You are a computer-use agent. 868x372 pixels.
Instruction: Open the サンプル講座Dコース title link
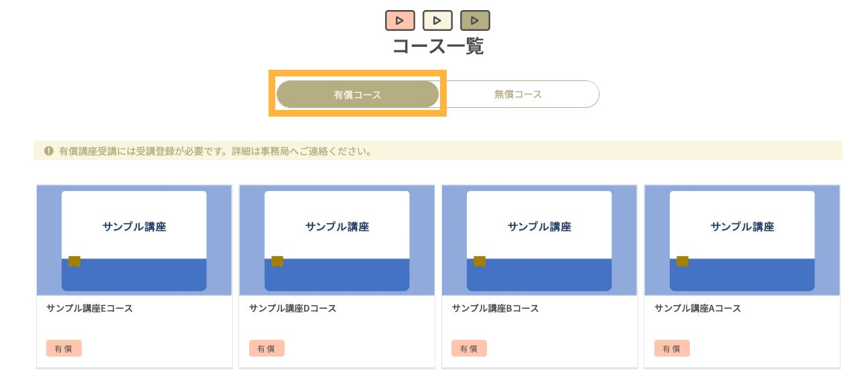(293, 308)
